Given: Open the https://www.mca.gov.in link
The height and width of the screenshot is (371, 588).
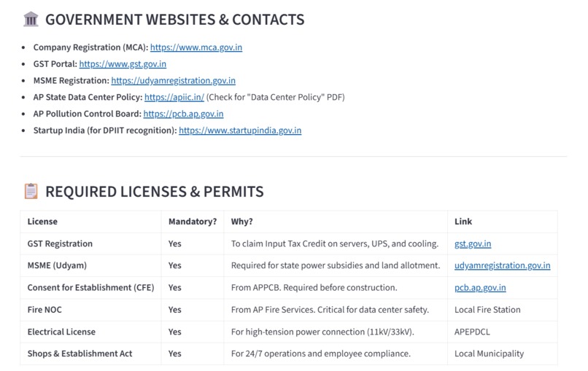Looking at the screenshot, I should point(196,47).
